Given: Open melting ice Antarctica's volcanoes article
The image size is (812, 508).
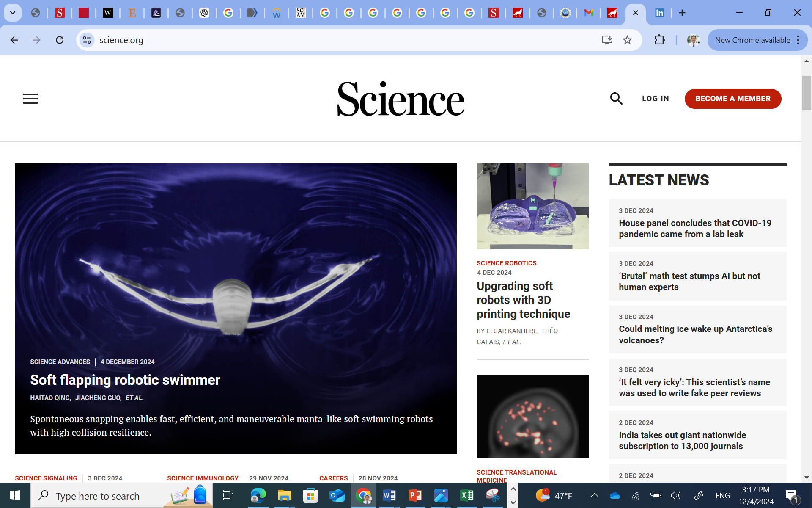Looking at the screenshot, I should [695, 334].
